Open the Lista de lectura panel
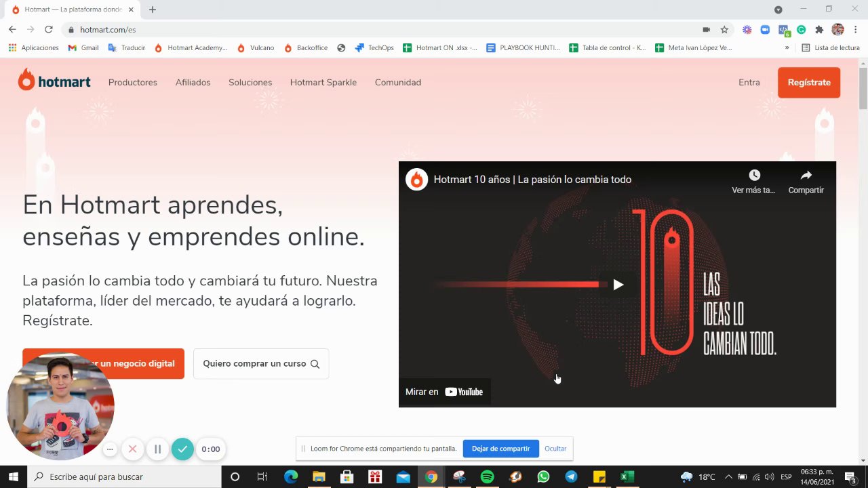Image resolution: width=868 pixels, height=488 pixels. pyautogui.click(x=831, y=48)
